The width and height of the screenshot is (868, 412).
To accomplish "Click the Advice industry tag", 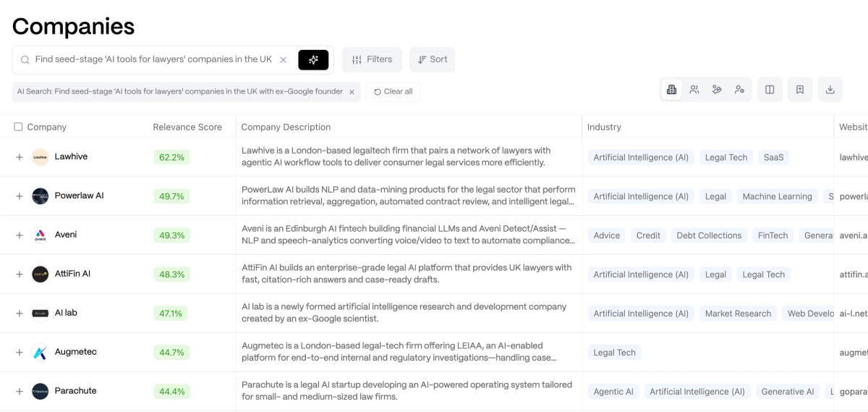I will 607,235.
